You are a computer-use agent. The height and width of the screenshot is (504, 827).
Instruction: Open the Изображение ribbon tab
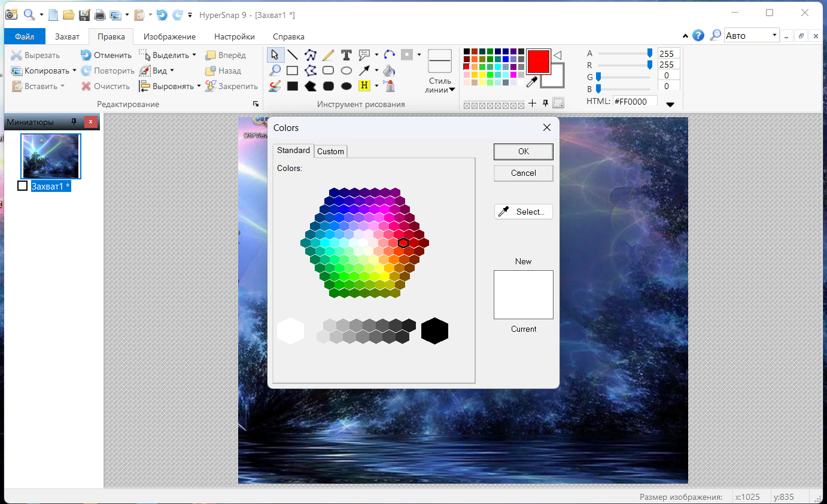[x=169, y=36]
